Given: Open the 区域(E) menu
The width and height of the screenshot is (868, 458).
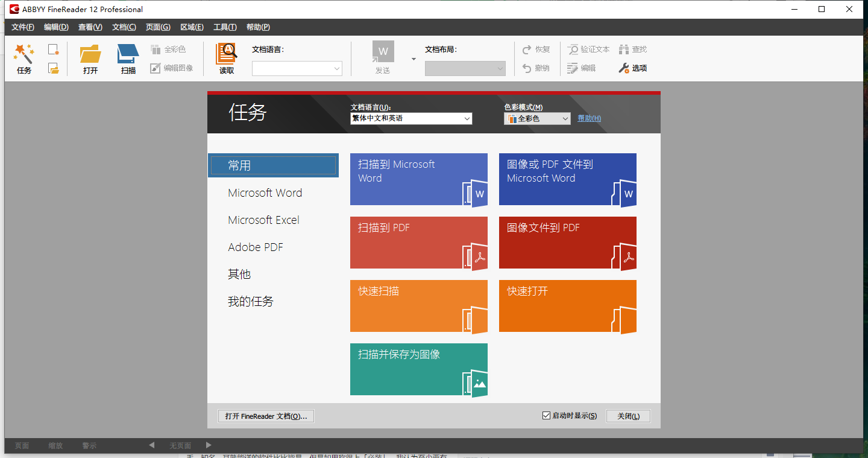Looking at the screenshot, I should (192, 27).
